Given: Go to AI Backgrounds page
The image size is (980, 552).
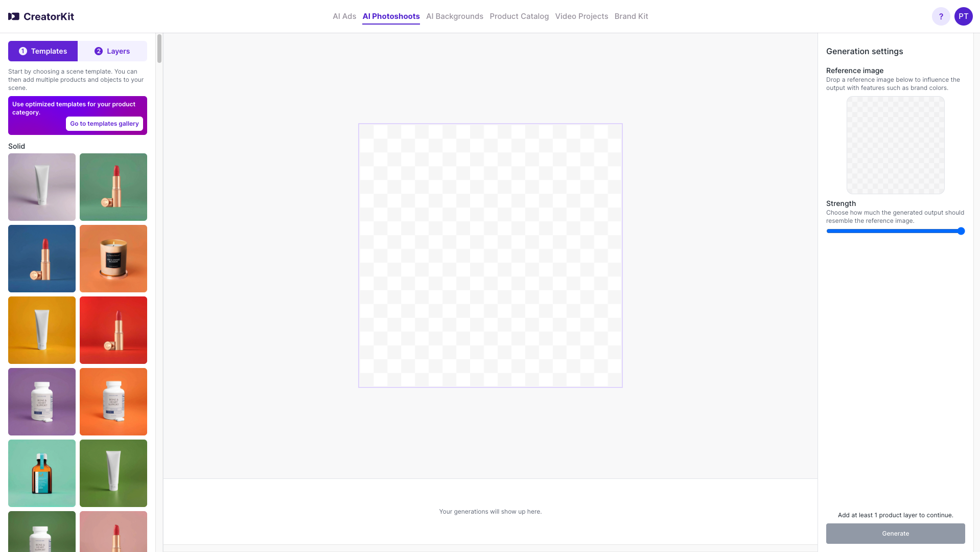Looking at the screenshot, I should (454, 16).
